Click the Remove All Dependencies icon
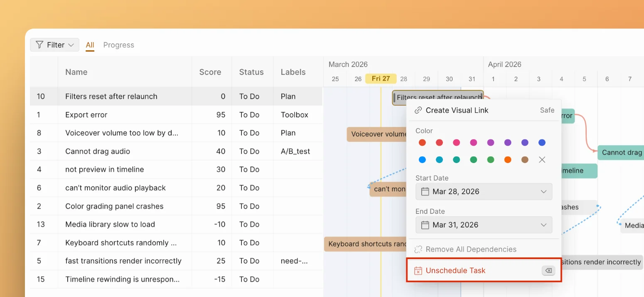The image size is (644, 297). 418,250
